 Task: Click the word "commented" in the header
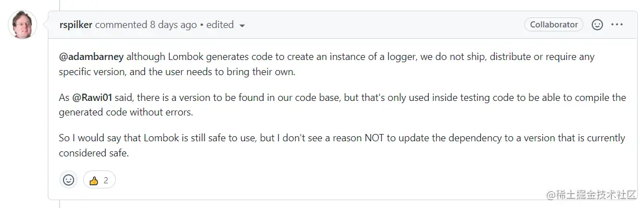pos(121,25)
